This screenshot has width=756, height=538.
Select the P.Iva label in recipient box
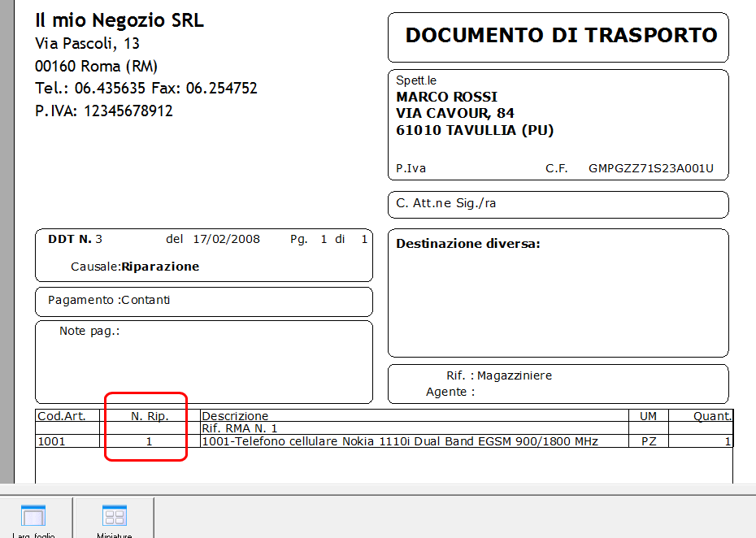[x=411, y=168]
